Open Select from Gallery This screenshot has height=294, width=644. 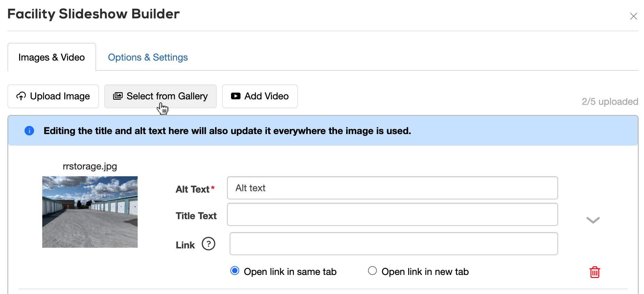tap(160, 96)
